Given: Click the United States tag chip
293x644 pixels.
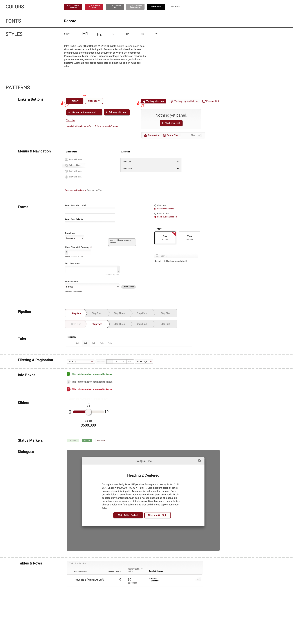Looking at the screenshot, I should 128,287.
